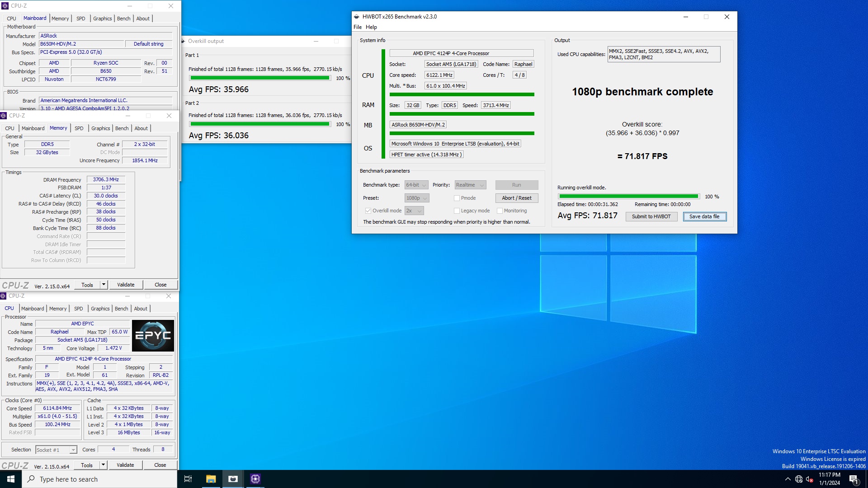The height and width of the screenshot is (488, 868).
Task: Open the network tray icon
Action: point(799,479)
